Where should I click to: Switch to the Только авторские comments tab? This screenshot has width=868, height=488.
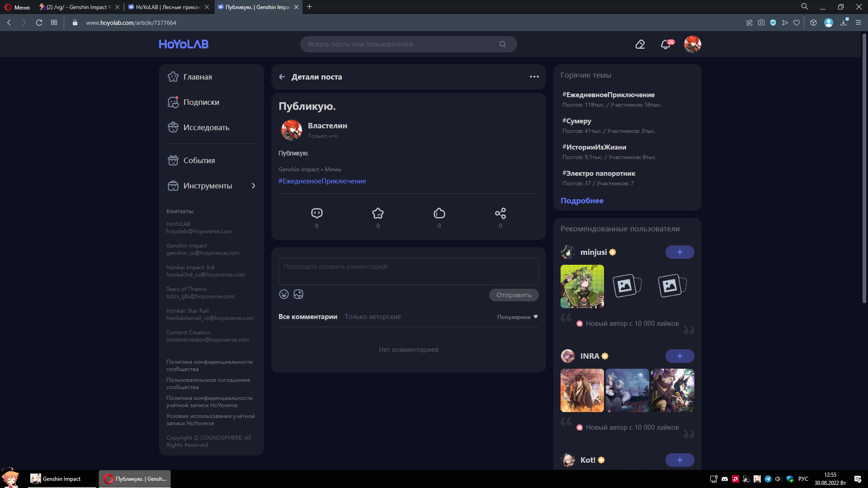(373, 317)
